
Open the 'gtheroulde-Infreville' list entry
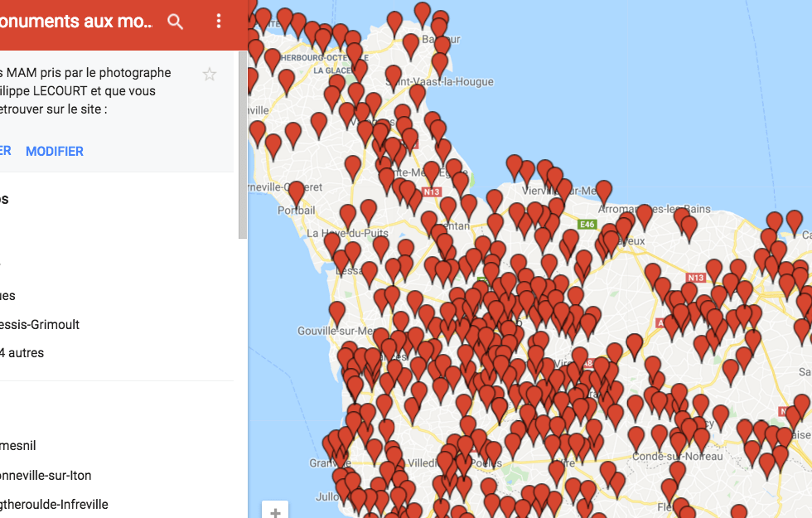[54, 504]
